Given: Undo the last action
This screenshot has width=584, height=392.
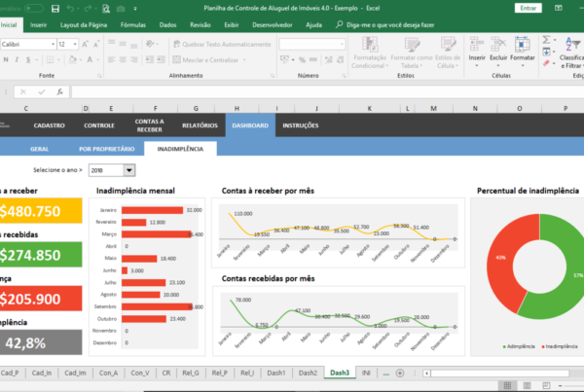Looking at the screenshot, I should (70, 8).
